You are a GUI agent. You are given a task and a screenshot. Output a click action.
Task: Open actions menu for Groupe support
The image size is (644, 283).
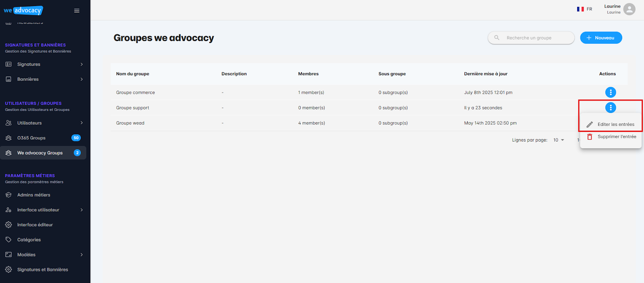coord(611,108)
